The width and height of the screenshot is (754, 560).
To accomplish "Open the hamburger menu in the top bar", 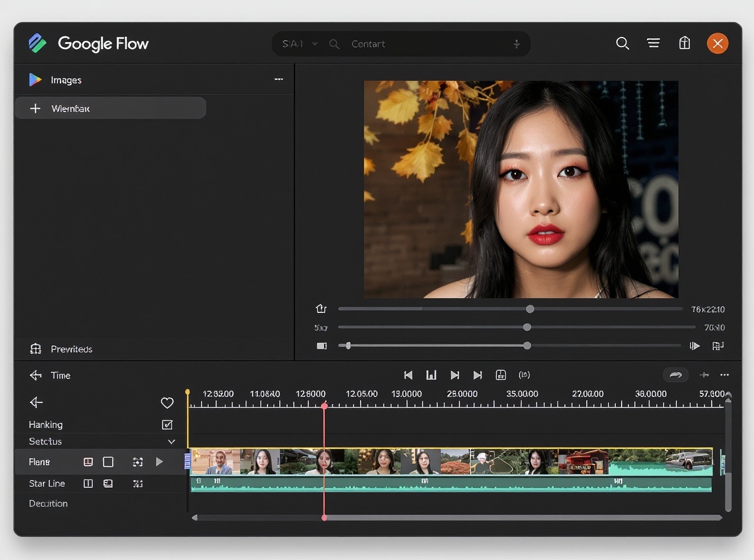I will pos(653,43).
